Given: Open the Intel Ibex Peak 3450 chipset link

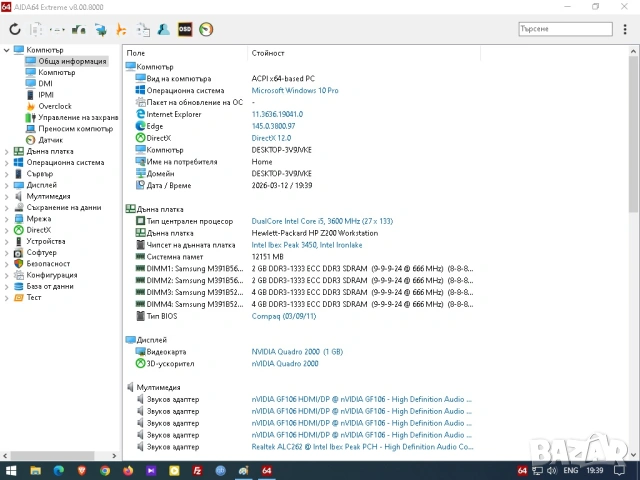Looking at the screenshot, I should click(307, 245).
